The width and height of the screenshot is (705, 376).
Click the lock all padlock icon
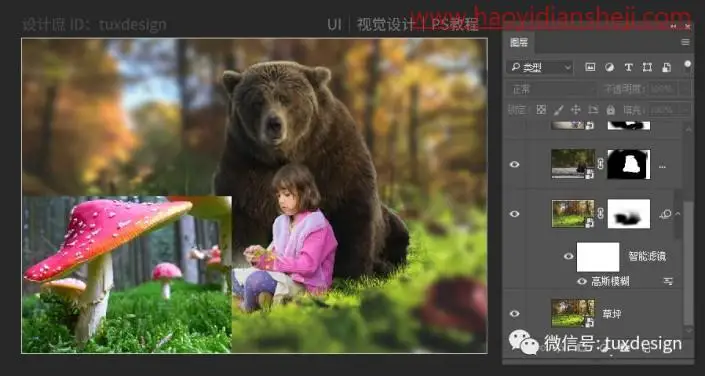(x=611, y=109)
